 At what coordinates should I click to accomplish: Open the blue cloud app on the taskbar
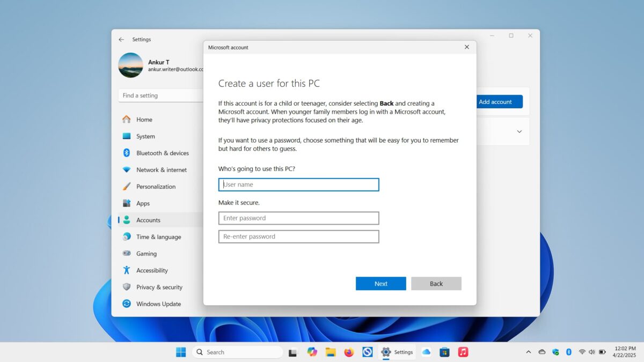coord(426,352)
